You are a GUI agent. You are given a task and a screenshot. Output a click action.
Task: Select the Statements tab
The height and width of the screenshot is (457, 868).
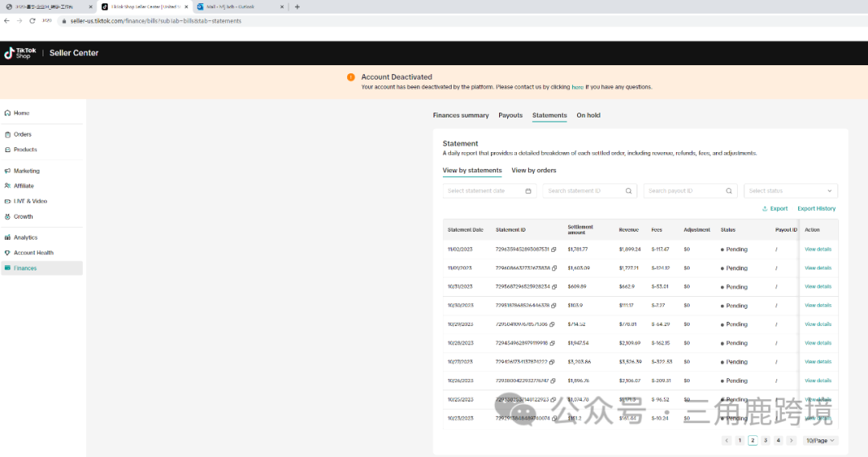click(550, 115)
